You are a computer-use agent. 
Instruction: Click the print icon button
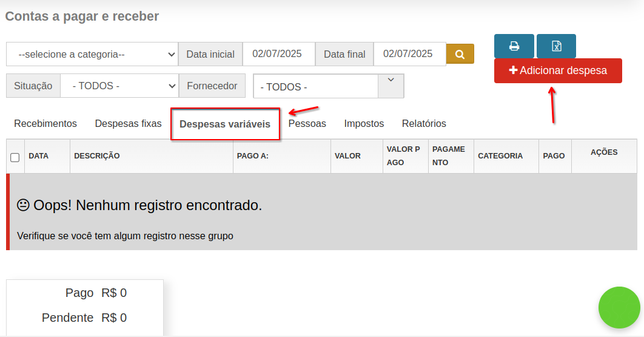(514, 46)
